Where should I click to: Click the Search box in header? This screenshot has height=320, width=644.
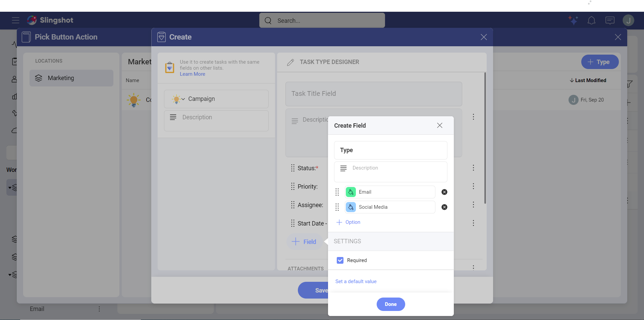tap(322, 20)
